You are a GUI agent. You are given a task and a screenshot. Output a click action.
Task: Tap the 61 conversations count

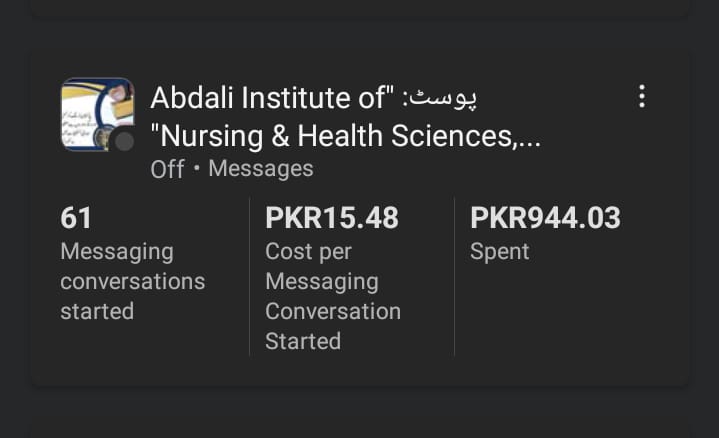(76, 217)
